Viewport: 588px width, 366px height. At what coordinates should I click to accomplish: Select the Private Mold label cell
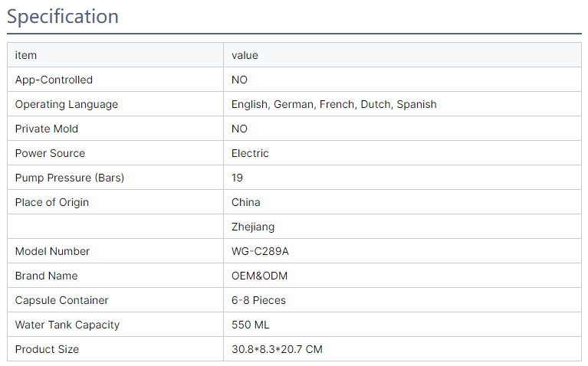click(47, 129)
